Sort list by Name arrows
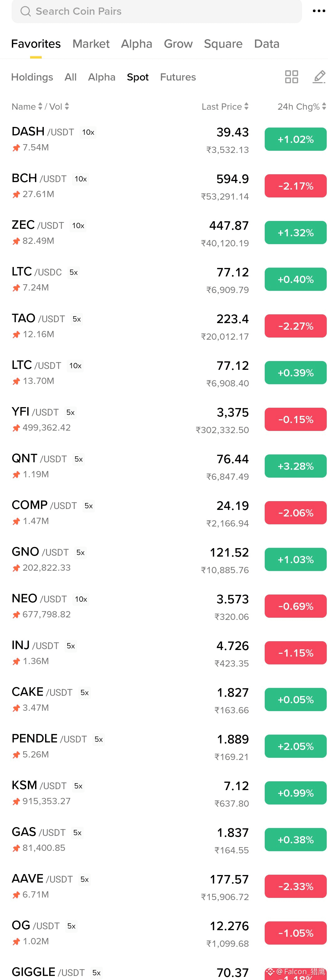The image size is (328, 980). [x=40, y=107]
